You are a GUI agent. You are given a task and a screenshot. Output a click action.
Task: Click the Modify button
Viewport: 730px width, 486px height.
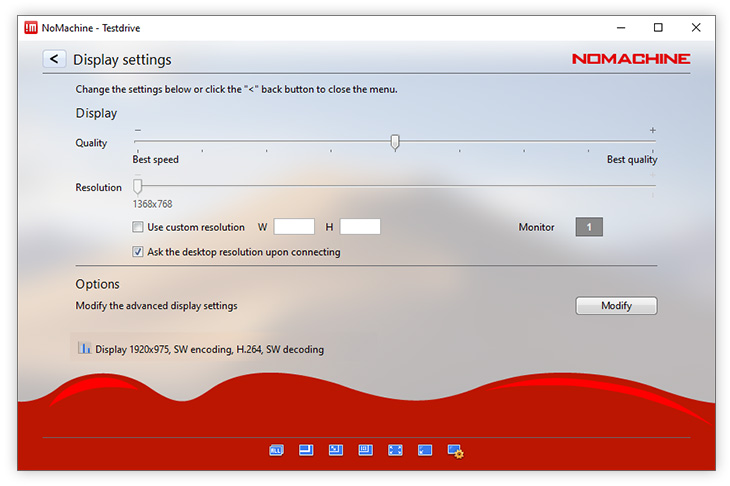tap(616, 306)
